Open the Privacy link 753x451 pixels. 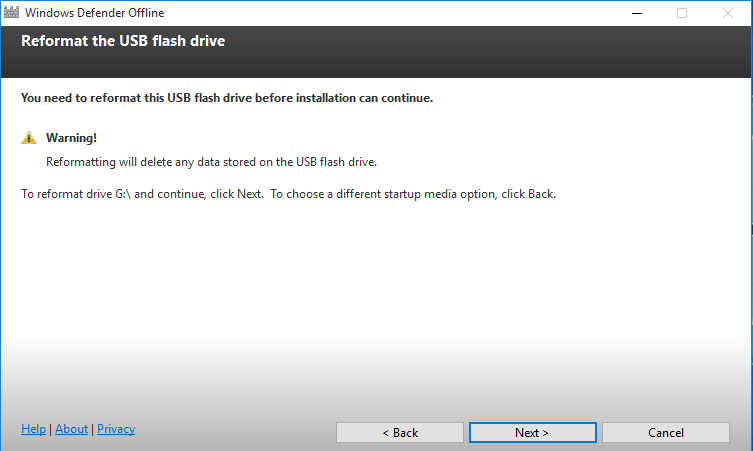116,428
